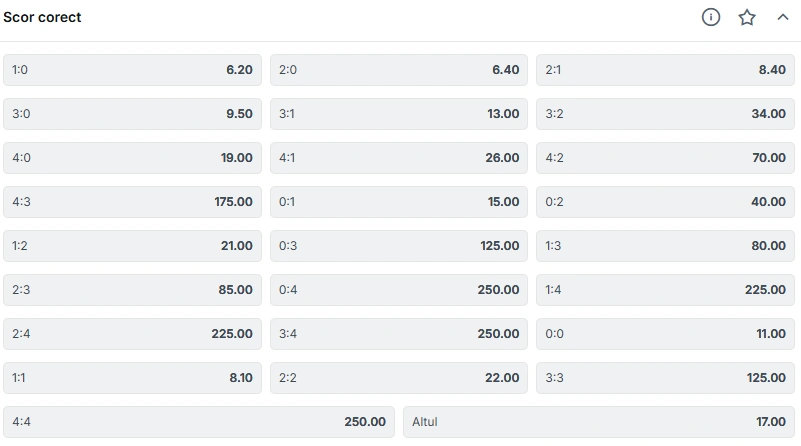Choose the 2:1 outcome at 8.40
Viewport: 801px width, 446px height.
click(665, 70)
